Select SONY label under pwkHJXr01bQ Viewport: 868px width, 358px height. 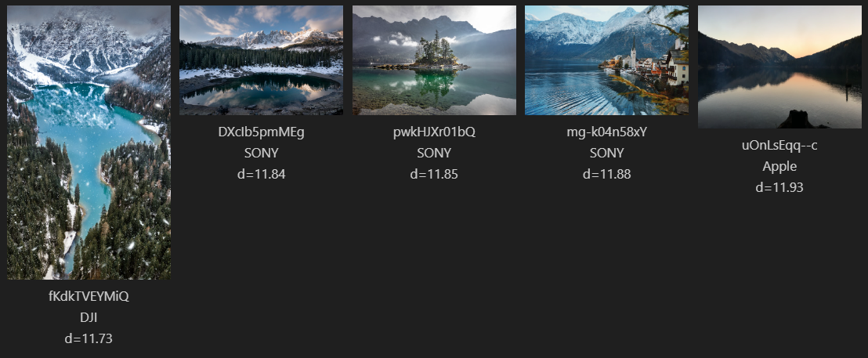click(x=434, y=154)
